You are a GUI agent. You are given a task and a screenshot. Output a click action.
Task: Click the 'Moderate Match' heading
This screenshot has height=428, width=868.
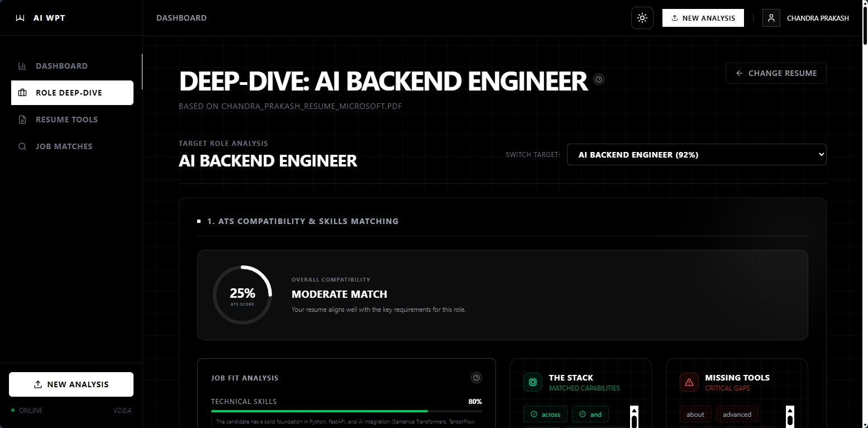339,294
